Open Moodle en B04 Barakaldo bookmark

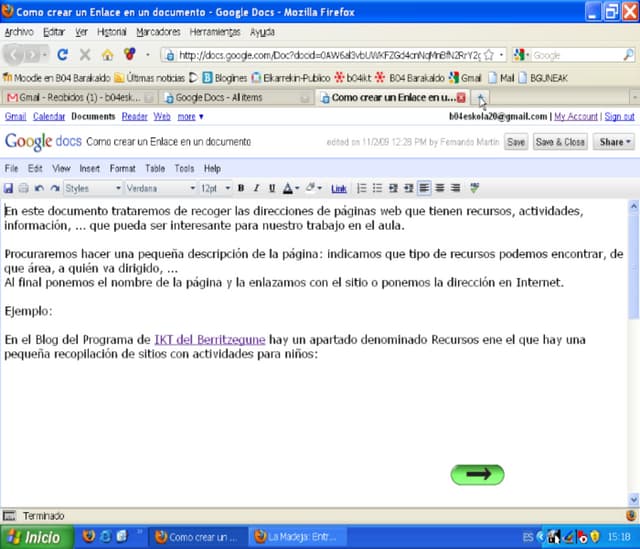(56, 78)
